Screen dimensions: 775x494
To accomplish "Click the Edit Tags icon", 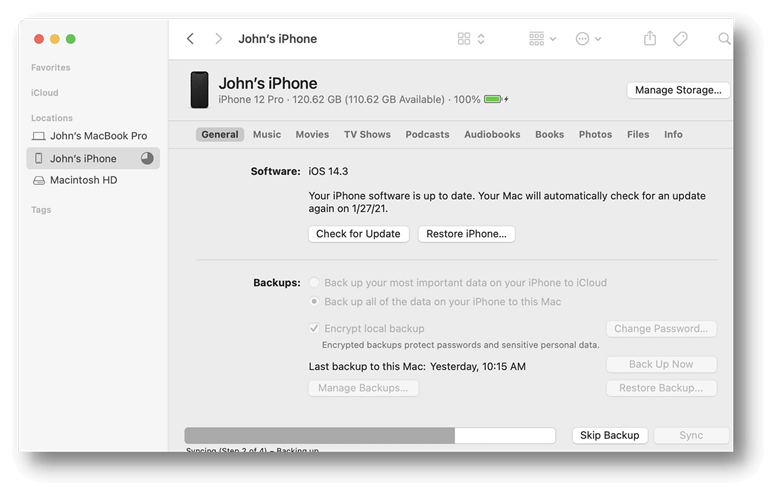I will coord(681,39).
